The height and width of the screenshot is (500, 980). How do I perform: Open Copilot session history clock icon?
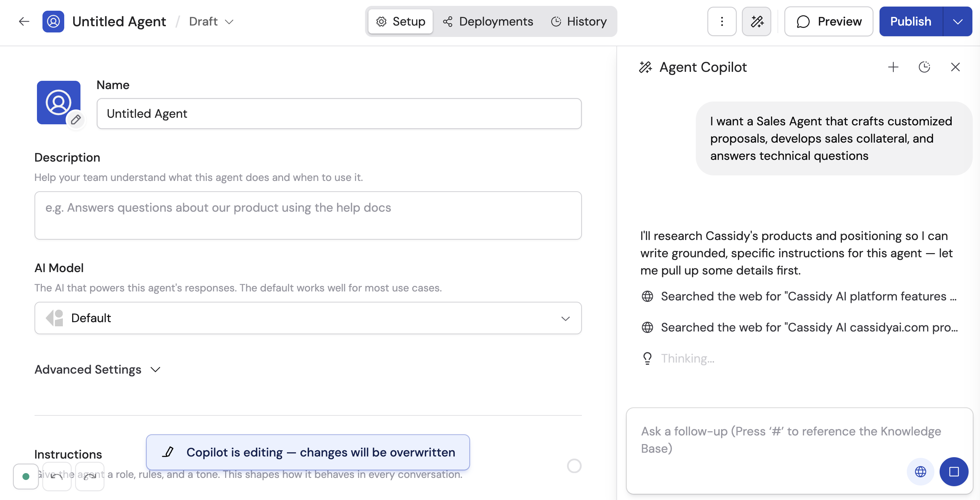point(924,67)
